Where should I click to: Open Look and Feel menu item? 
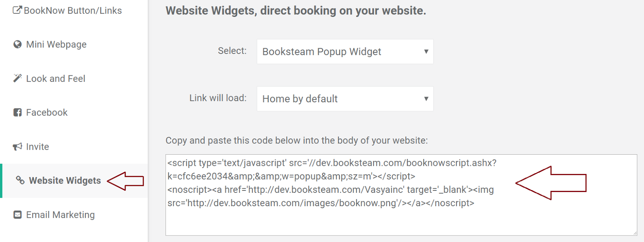point(56,79)
